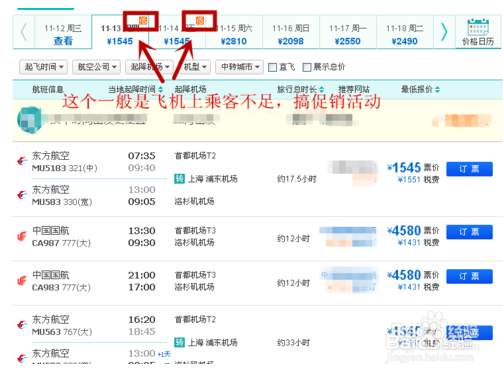Click the 推荐网站 column header
Viewport: 503px width, 375px height.
(354, 89)
